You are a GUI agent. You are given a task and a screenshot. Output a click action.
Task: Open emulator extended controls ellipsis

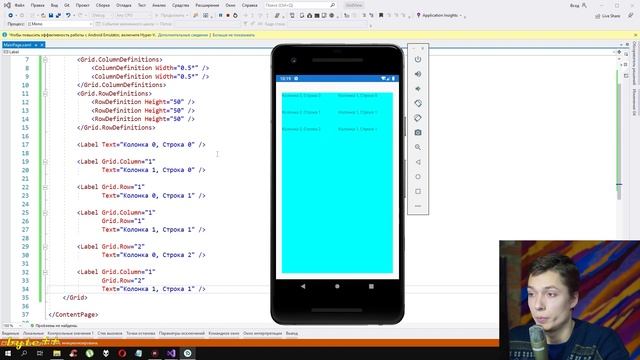[418, 206]
